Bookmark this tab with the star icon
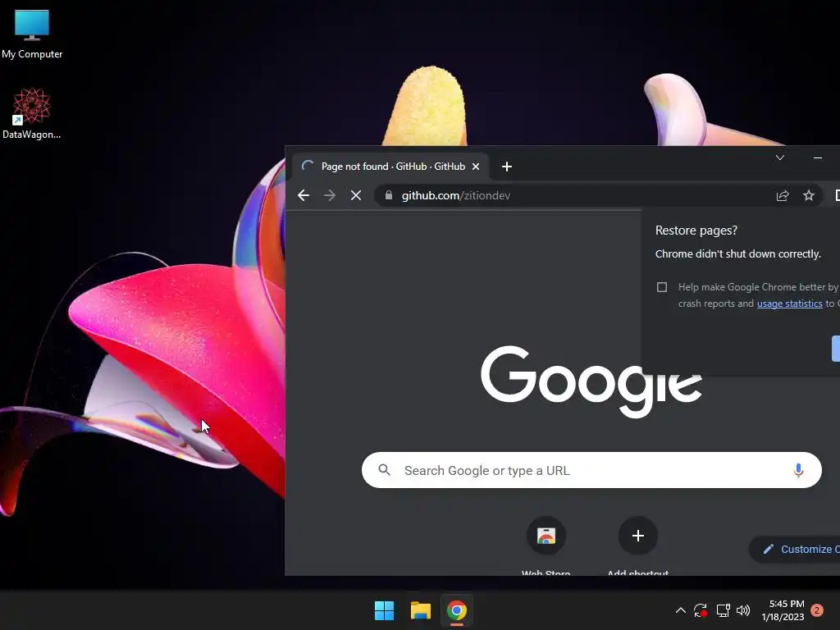 point(808,195)
